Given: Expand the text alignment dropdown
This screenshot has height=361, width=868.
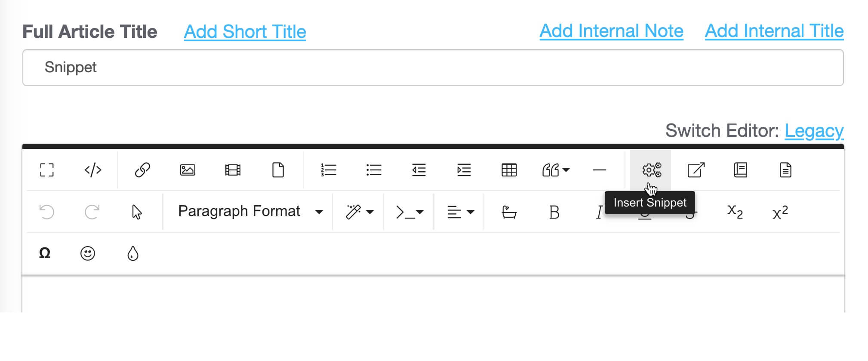Looking at the screenshot, I should (x=460, y=212).
